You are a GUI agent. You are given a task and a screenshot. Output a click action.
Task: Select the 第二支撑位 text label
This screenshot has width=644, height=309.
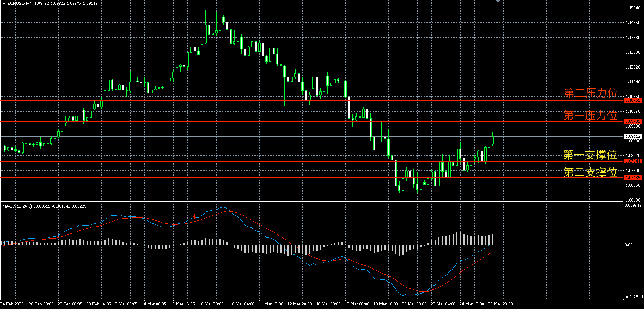coord(590,172)
